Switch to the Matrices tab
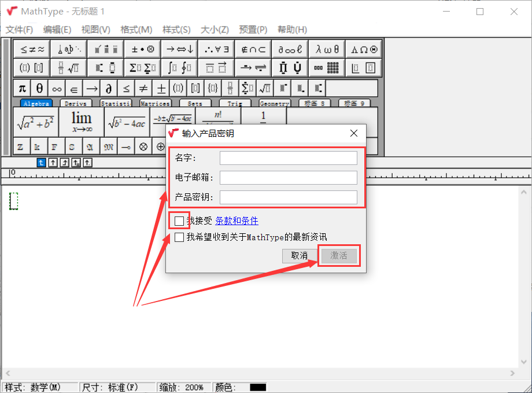This screenshot has height=393, width=532. pyautogui.click(x=156, y=103)
